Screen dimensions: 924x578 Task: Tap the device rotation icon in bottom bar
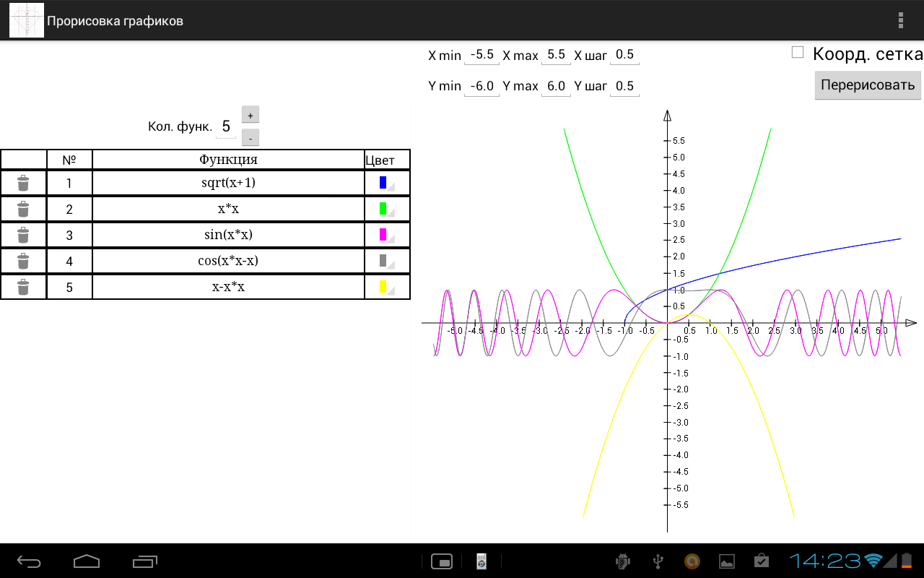(x=481, y=561)
